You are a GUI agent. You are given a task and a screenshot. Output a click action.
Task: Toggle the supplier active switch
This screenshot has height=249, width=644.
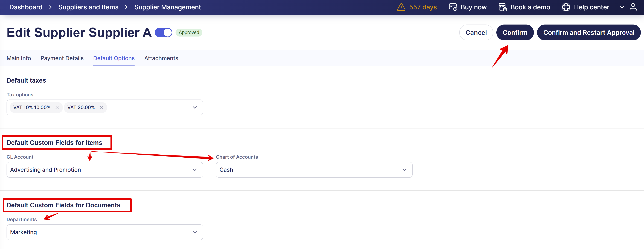164,32
